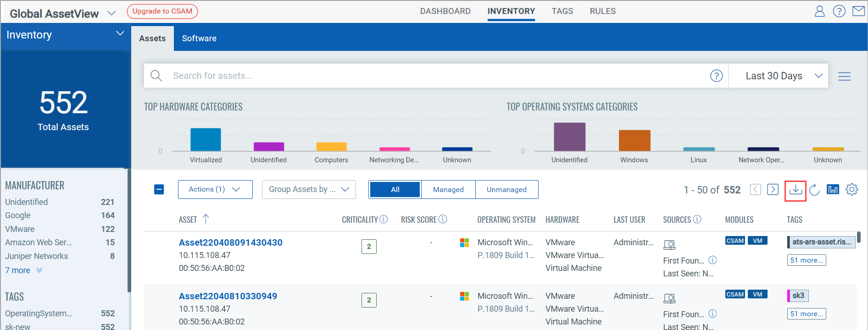Open the chart view icon
868x330 pixels.
point(833,190)
